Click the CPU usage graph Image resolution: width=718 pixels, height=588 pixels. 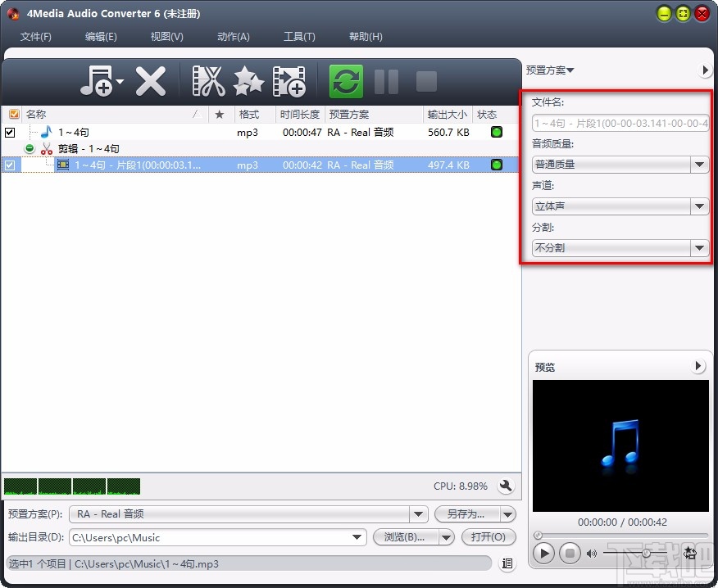(72, 486)
